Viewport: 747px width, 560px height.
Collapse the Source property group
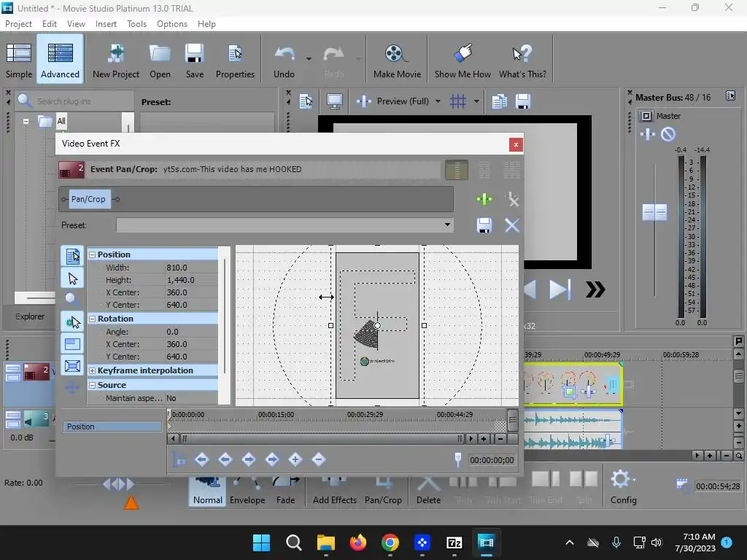click(93, 385)
